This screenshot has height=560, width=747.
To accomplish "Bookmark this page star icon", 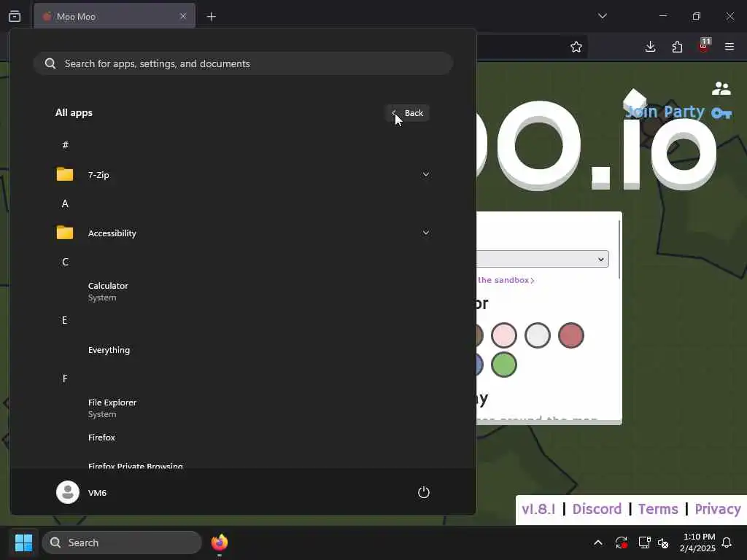I will click(x=576, y=47).
